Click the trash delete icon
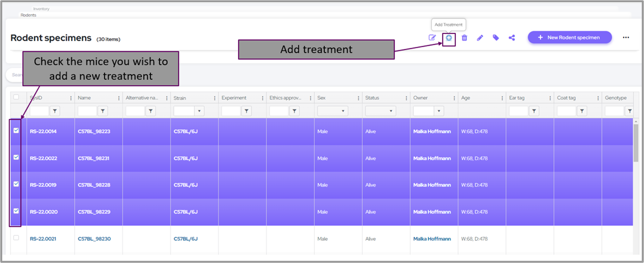Image resolution: width=644 pixels, height=263 pixels. tap(464, 38)
